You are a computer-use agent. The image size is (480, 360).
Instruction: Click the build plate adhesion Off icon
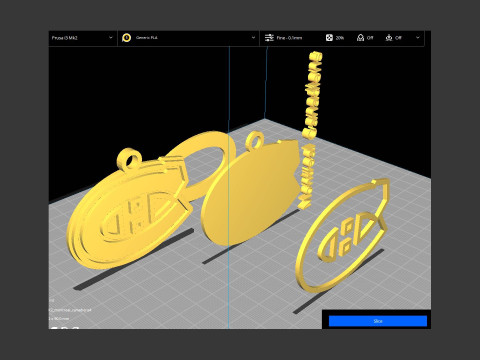pos(389,38)
